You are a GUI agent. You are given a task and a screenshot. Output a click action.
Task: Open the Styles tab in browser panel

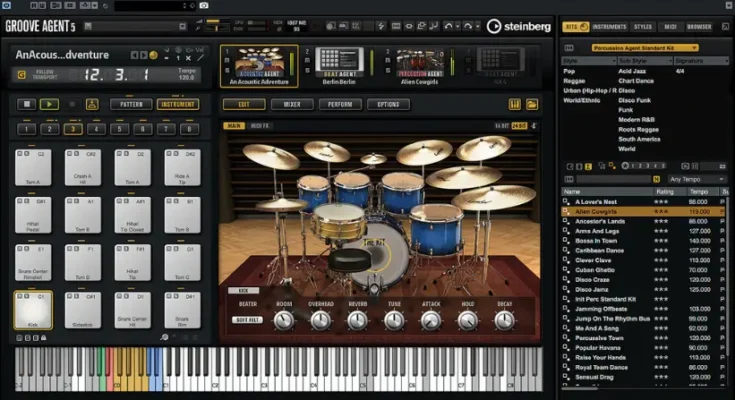coord(641,27)
